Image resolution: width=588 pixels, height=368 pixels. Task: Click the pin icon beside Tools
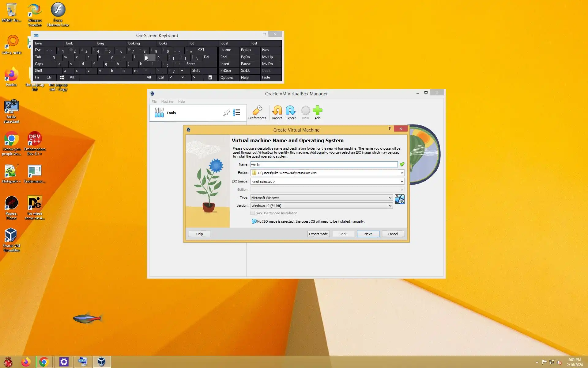[226, 113]
